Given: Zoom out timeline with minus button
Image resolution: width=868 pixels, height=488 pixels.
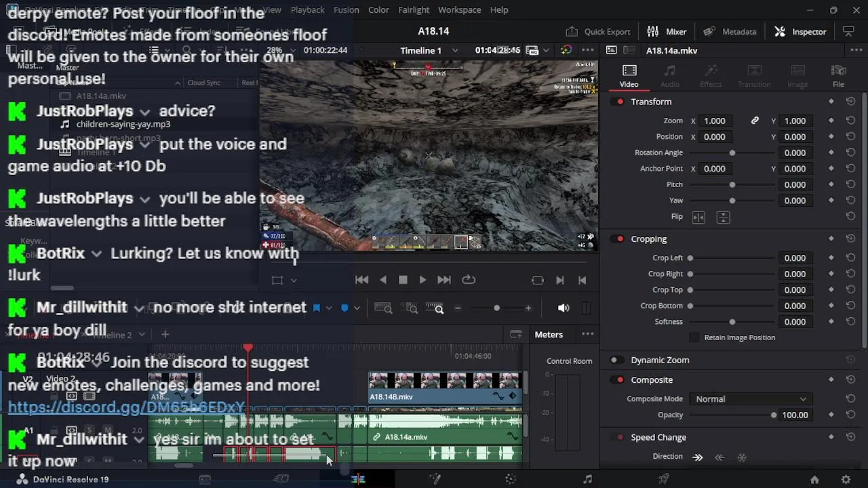Looking at the screenshot, I should 458,308.
